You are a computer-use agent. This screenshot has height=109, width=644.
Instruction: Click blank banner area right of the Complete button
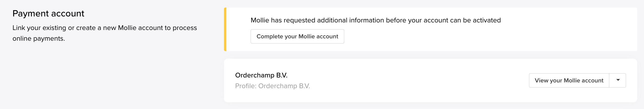click(470, 37)
